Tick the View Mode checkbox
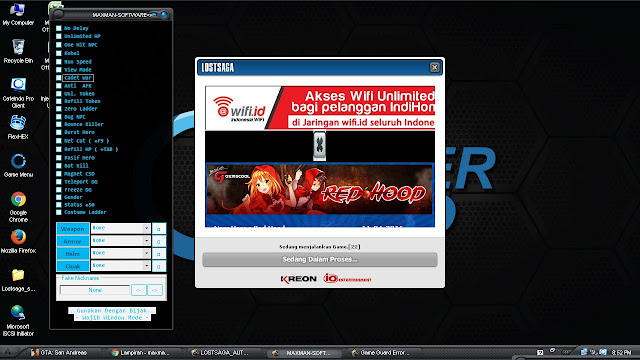The width and height of the screenshot is (640, 360). [x=59, y=70]
